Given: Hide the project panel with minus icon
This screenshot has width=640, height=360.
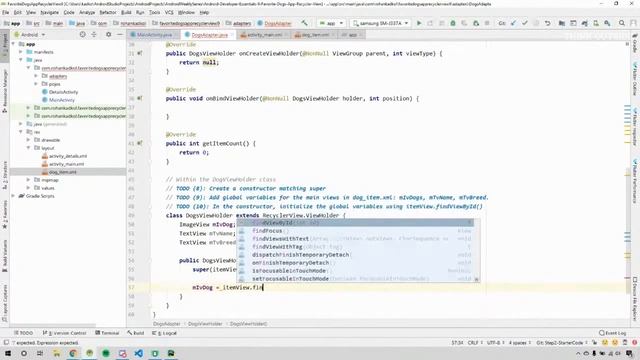Looking at the screenshot, I should [x=120, y=35].
